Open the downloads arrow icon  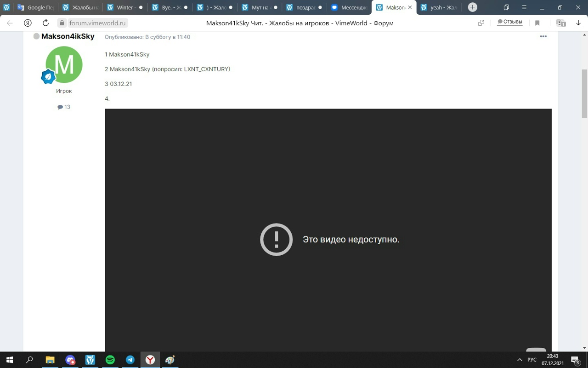pyautogui.click(x=578, y=23)
